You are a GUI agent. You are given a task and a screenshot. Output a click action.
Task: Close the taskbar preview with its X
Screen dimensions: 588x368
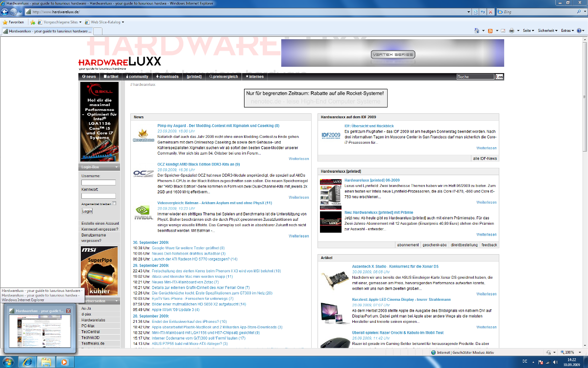pyautogui.click(x=68, y=311)
